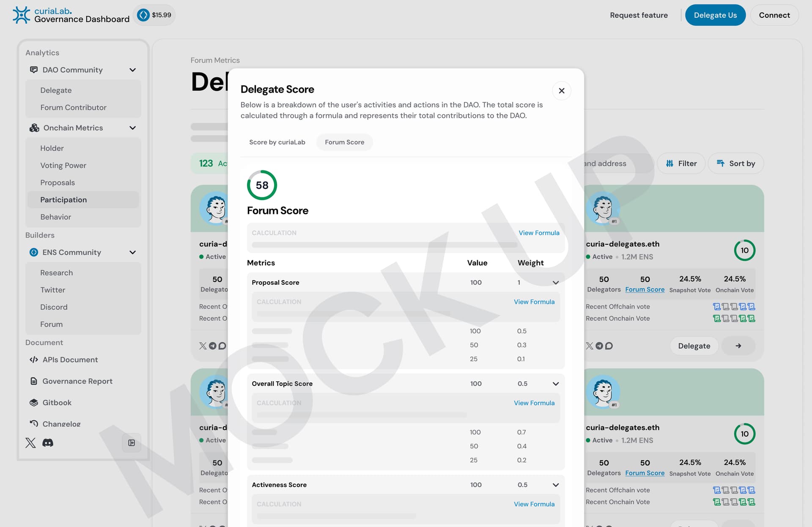The height and width of the screenshot is (527, 812).
Task: Toggle the Overall Topic Score chevron
Action: coord(556,384)
